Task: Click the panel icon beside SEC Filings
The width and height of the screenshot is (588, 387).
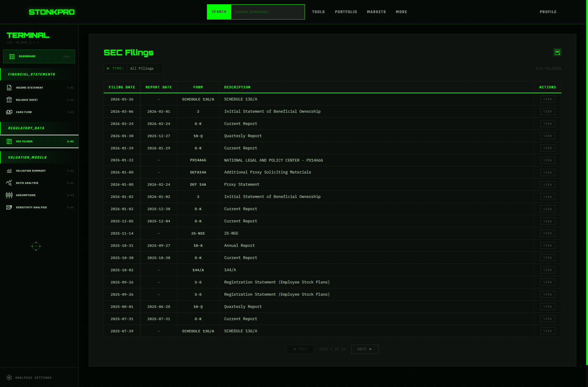Action: pos(557,52)
